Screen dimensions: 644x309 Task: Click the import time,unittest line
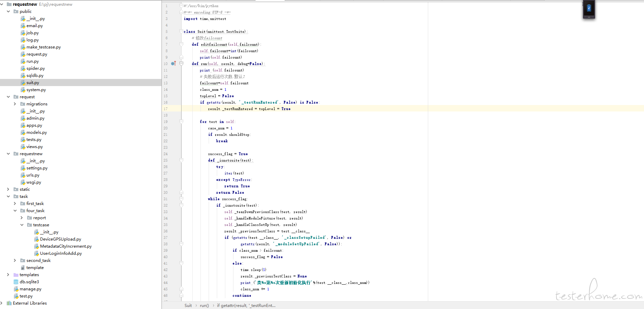point(205,19)
